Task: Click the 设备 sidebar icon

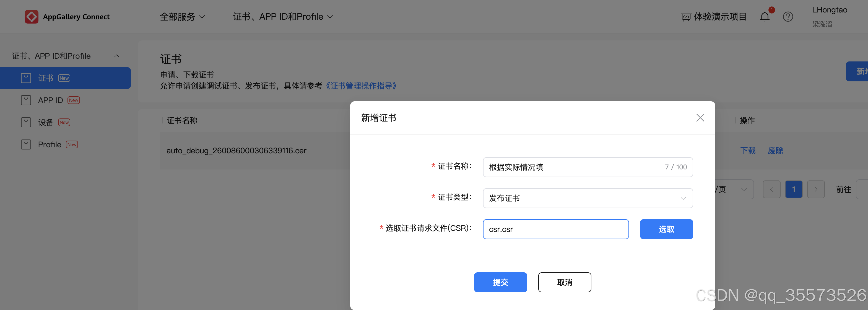Action: click(x=26, y=122)
